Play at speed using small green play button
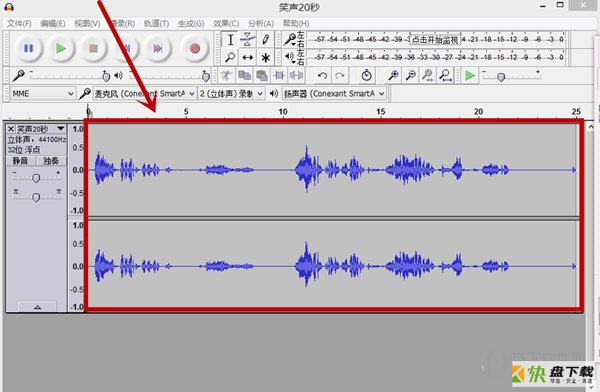 (470, 76)
